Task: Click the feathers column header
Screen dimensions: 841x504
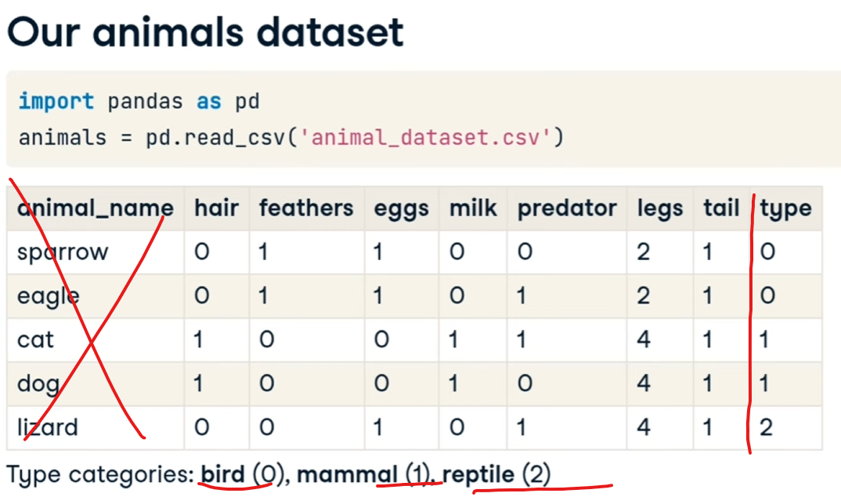Action: tap(306, 208)
